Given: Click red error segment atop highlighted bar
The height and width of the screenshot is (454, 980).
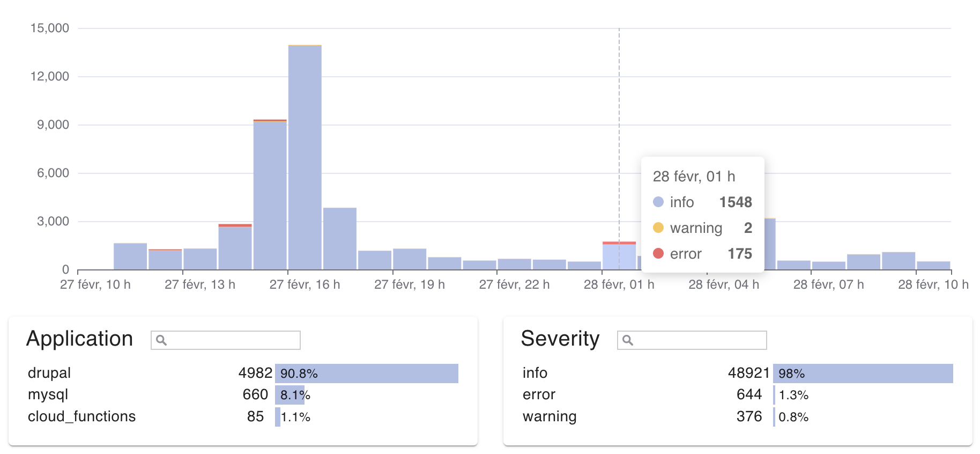Looking at the screenshot, I should pos(619,243).
